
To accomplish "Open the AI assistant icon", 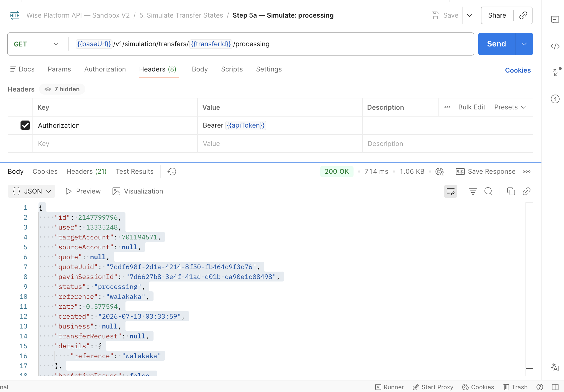I will coord(555,367).
